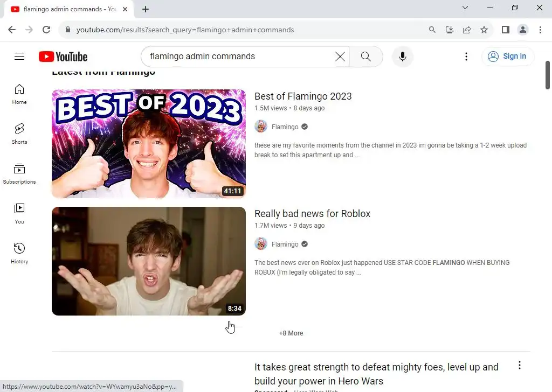Image resolution: width=552 pixels, height=392 pixels.
Task: Go to Home in the sidebar
Action: [19, 94]
